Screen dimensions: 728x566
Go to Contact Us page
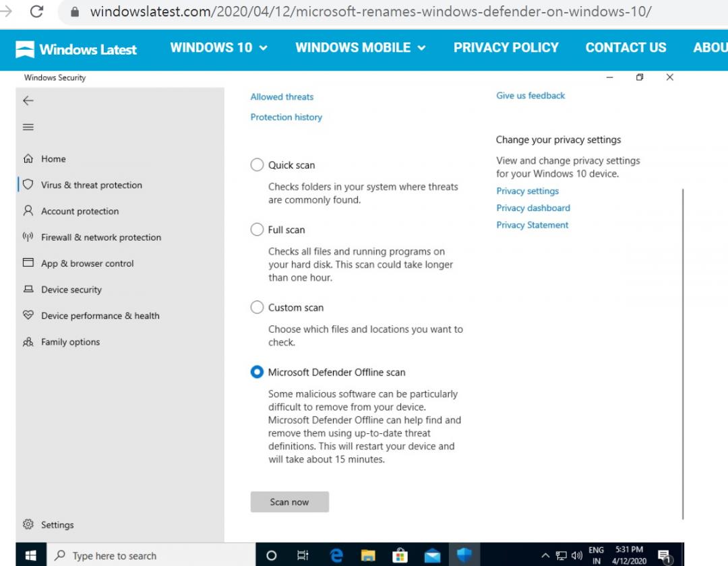[x=626, y=48]
